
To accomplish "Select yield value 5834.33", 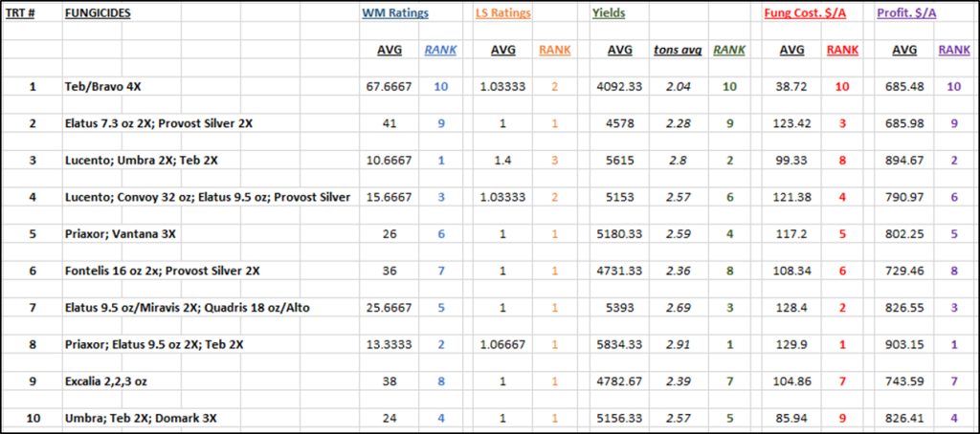I will (620, 345).
